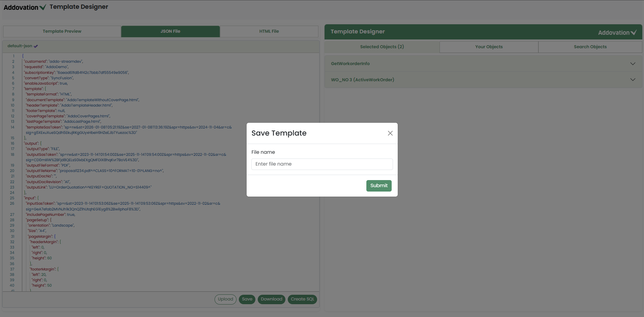Click the Addovation logo in the right panel header
Viewport: 644px width, 317px height.
pyautogui.click(x=617, y=33)
